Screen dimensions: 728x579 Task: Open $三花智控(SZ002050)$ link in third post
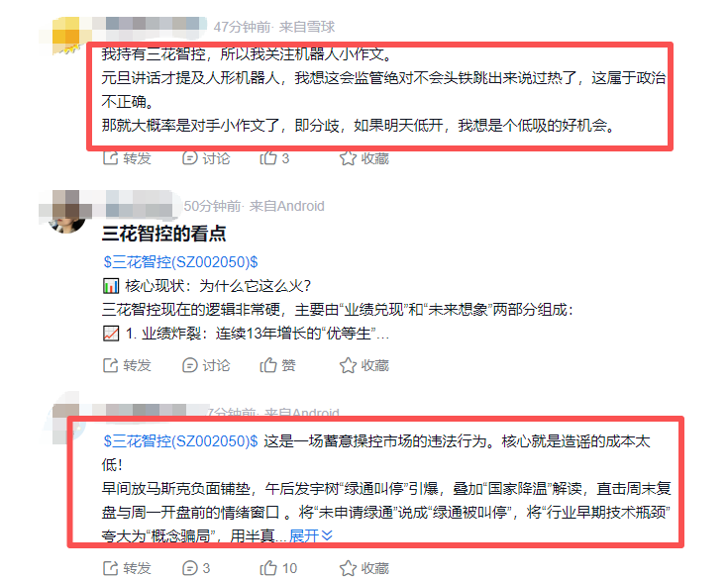[180, 440]
